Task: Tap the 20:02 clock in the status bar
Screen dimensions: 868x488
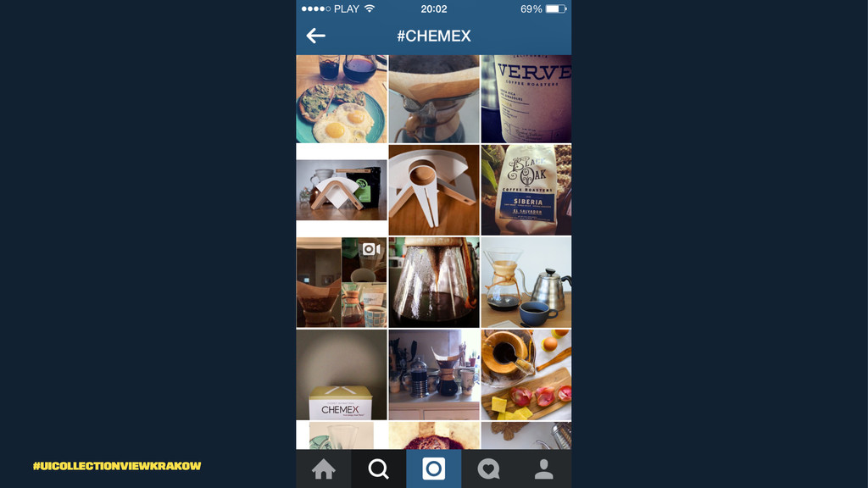Action: click(x=433, y=8)
